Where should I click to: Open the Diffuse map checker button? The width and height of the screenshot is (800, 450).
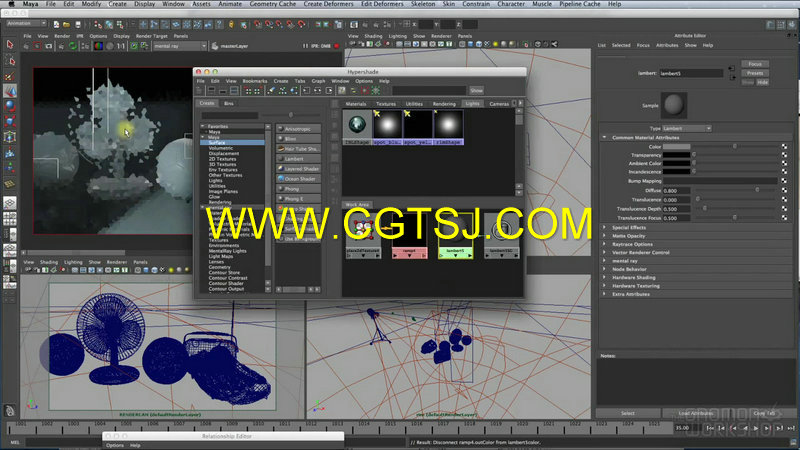click(x=784, y=190)
